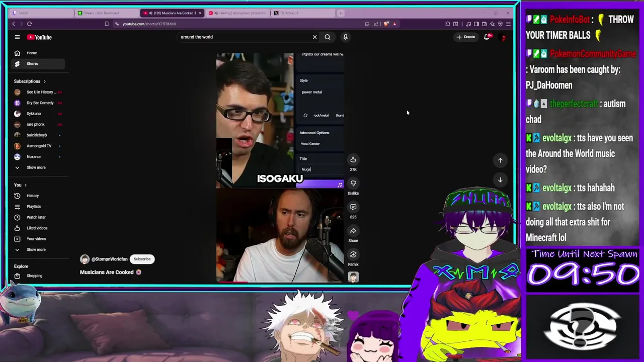This screenshot has width=644, height=362.
Task: Go back in browser history
Action: [x=14, y=24]
